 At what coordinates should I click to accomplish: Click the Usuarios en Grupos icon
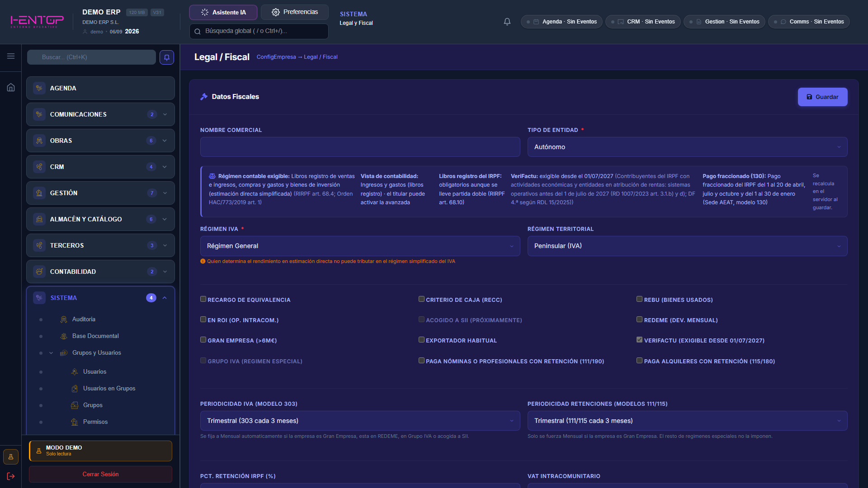coord(75,389)
